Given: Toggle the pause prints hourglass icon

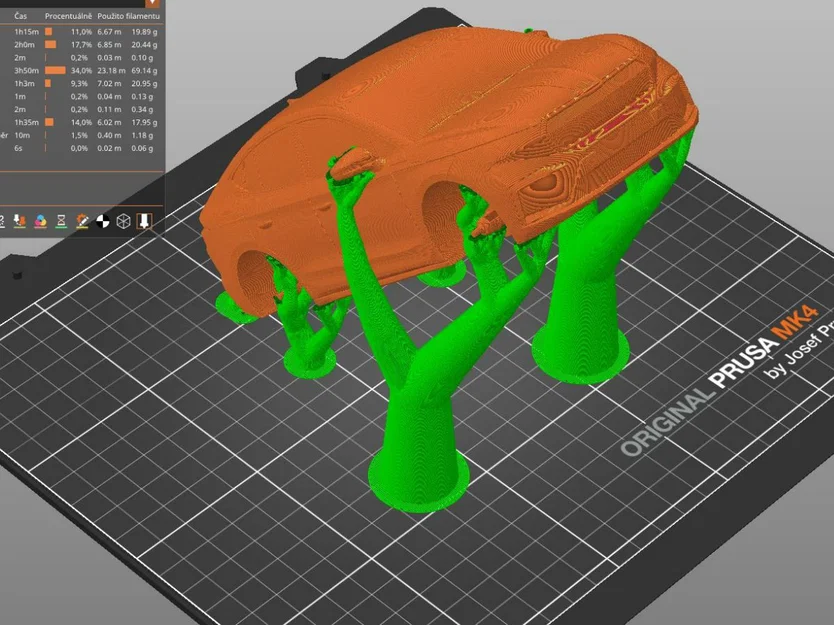Looking at the screenshot, I should 61,220.
